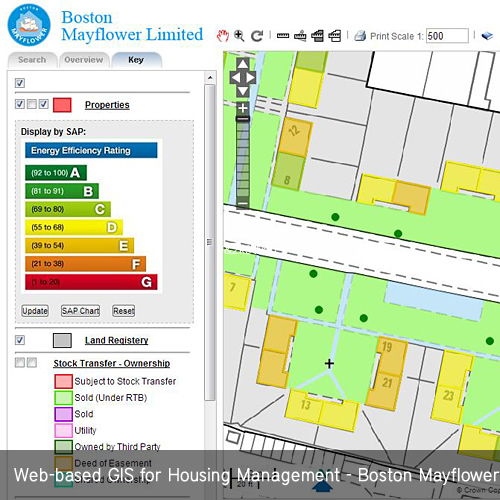Select the F (21 to 38) rating bar
500x500 pixels.
(x=86, y=264)
